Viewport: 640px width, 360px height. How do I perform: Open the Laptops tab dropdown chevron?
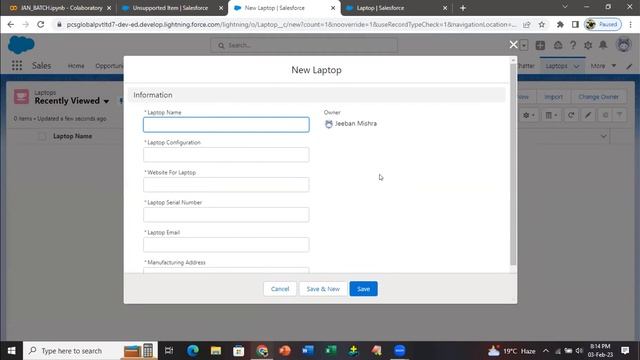[576, 66]
